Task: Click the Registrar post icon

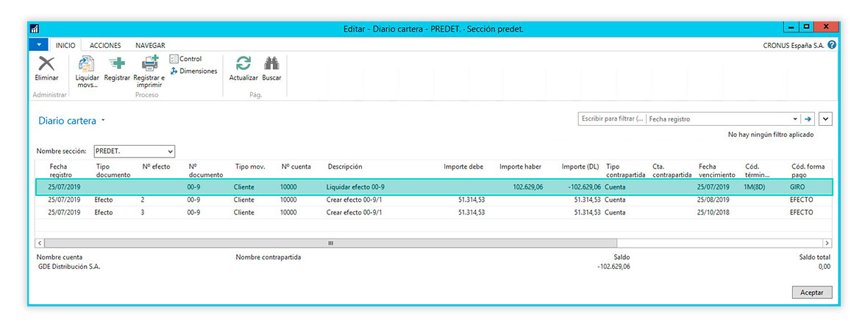Action: pos(117,65)
